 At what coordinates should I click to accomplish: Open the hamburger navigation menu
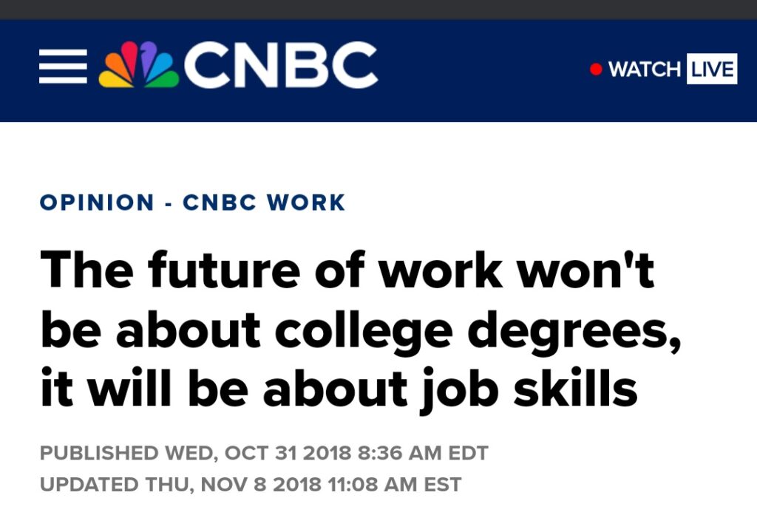tap(63, 66)
